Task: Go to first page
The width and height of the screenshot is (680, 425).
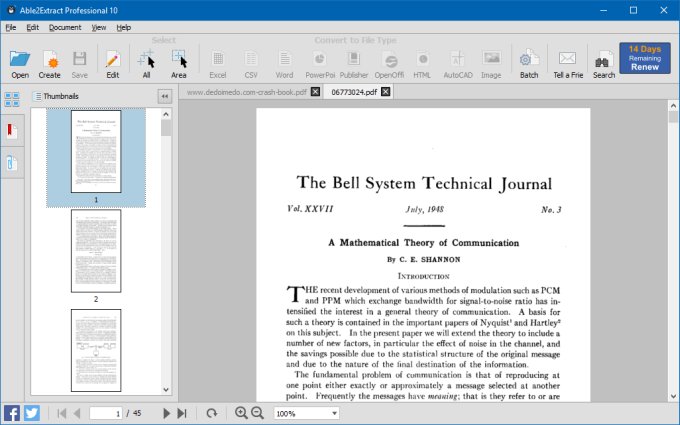Action: point(62,413)
